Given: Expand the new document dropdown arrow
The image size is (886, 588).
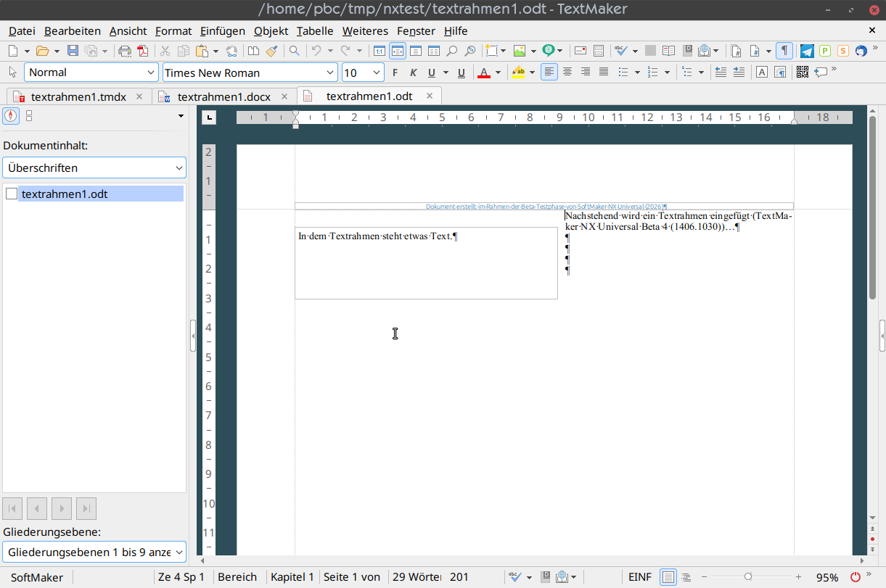Looking at the screenshot, I should point(28,51).
